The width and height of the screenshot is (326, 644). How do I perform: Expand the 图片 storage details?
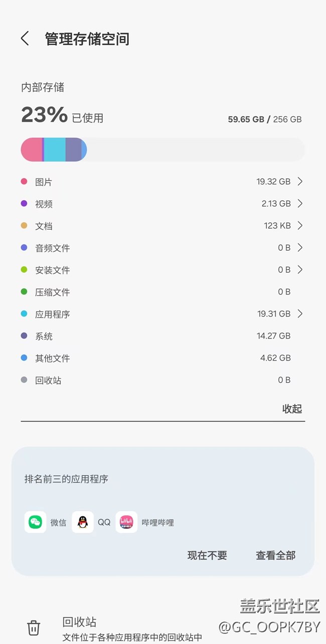click(300, 182)
